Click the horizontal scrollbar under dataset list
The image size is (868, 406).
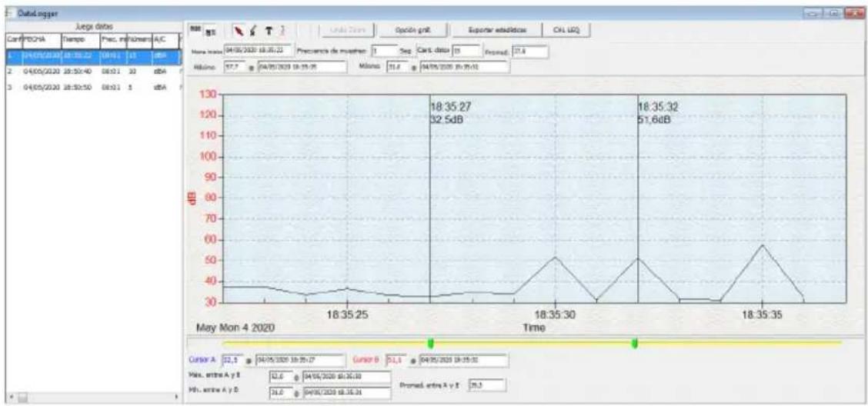point(93,397)
